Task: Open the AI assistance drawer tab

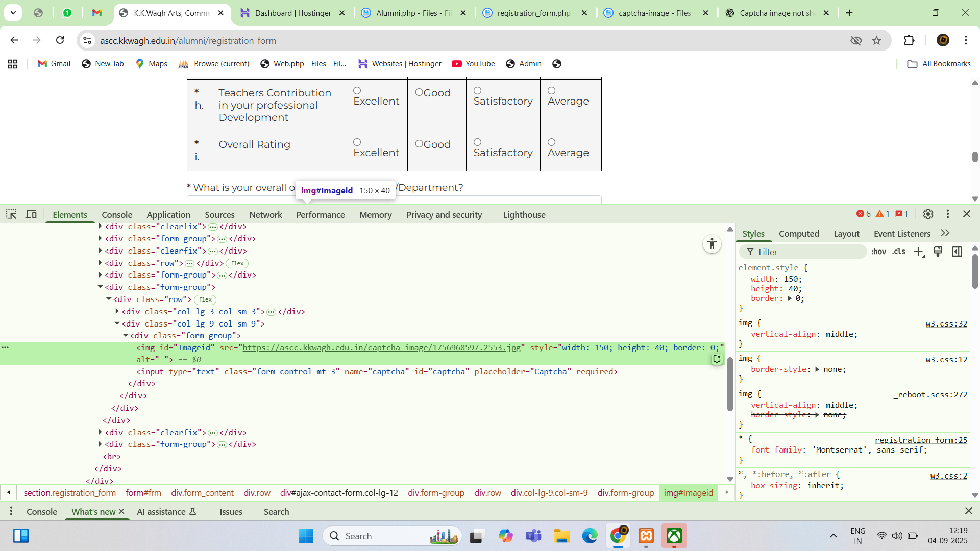Action: click(166, 512)
